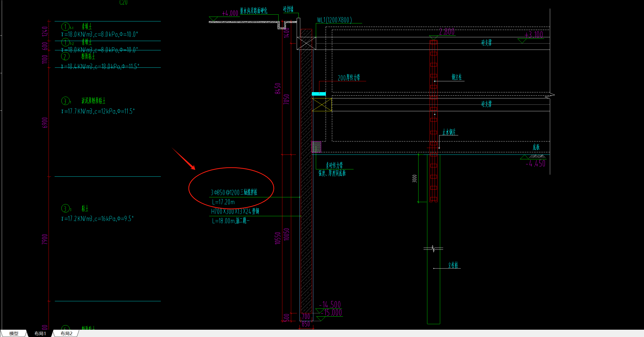Select the 粘土 layer name beside ③3
This screenshot has height=337, width=644.
point(85,208)
